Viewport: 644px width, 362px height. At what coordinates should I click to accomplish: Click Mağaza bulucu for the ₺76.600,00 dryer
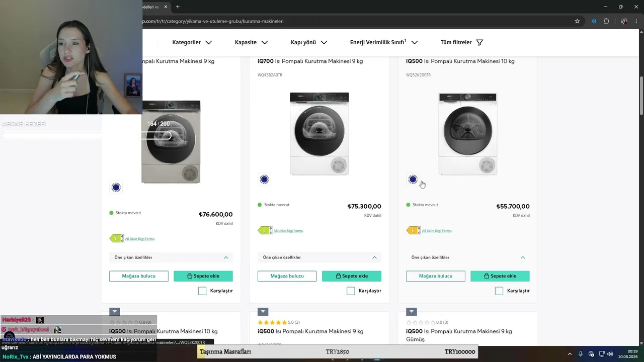(139, 276)
